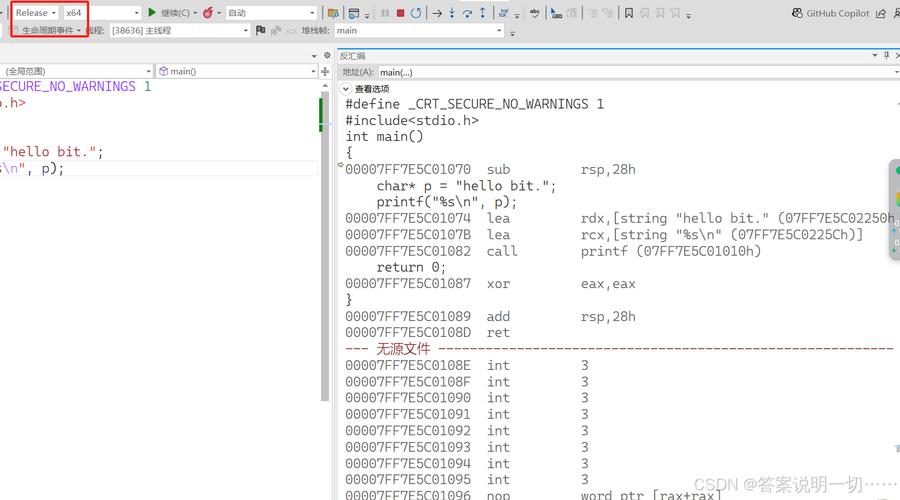Open the 堆栈帧 main stack frame dropdown
Screen dimensions: 900x500
tap(419, 30)
